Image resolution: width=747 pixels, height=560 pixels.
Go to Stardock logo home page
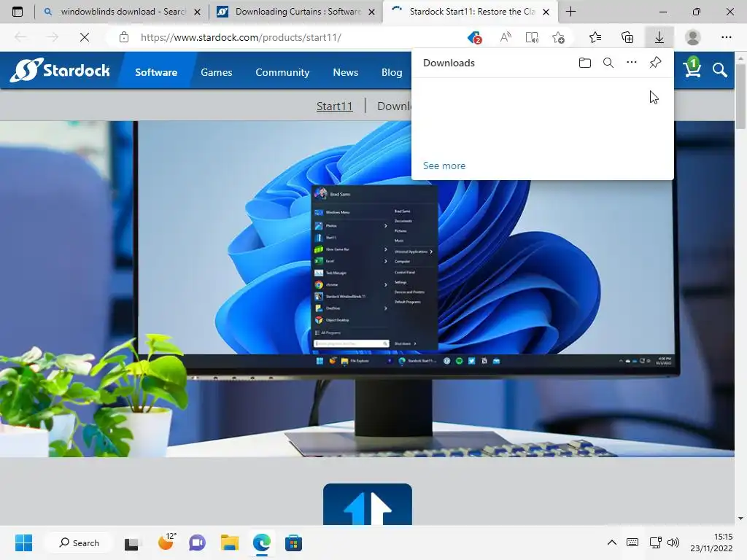[x=60, y=71]
